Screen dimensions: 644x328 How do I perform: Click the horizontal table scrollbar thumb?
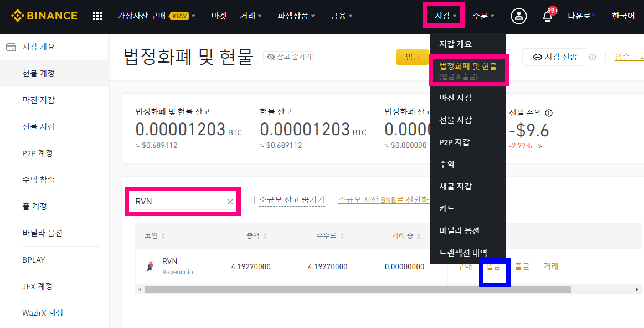pyautogui.click(x=358, y=289)
